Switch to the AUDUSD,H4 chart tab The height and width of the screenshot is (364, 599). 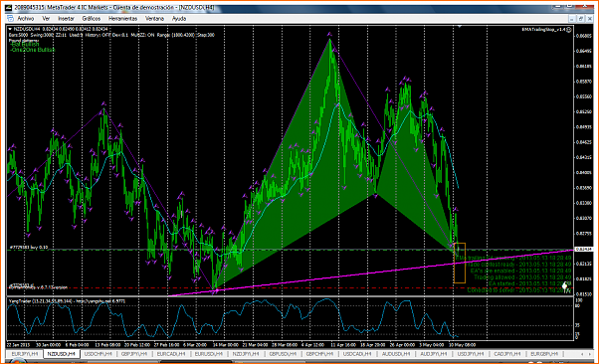[395, 354]
